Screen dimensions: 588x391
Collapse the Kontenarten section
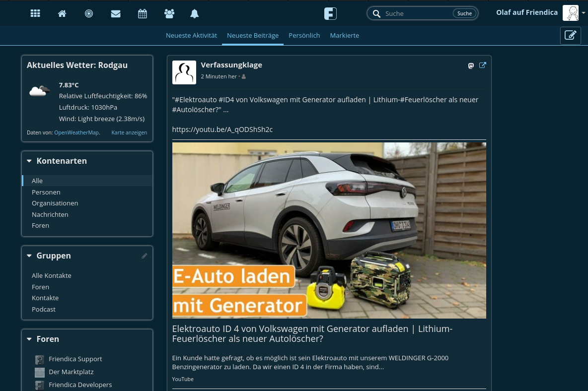coord(29,161)
